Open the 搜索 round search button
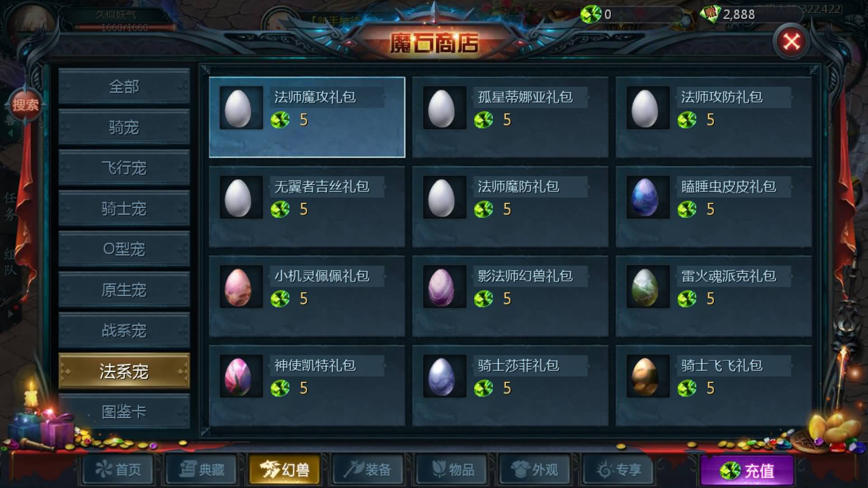Image resolution: width=868 pixels, height=488 pixels. 25,105
